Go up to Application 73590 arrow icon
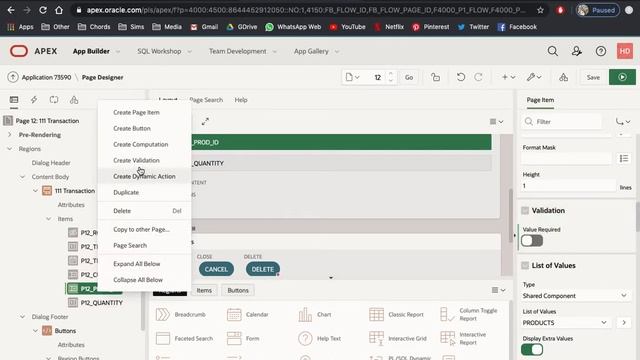The image size is (640, 360). click(13, 77)
